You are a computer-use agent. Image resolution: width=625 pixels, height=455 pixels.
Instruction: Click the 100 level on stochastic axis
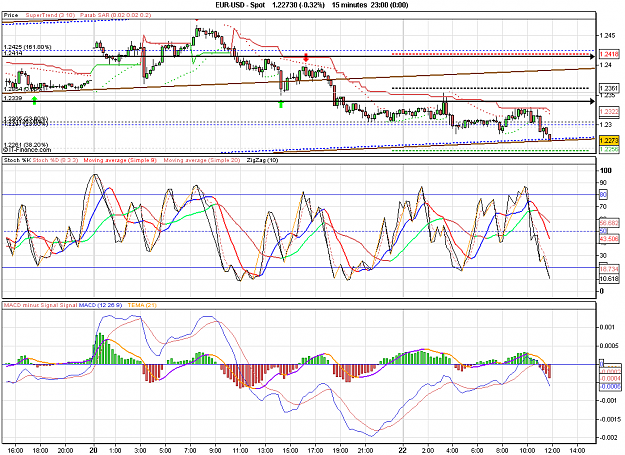(606, 171)
